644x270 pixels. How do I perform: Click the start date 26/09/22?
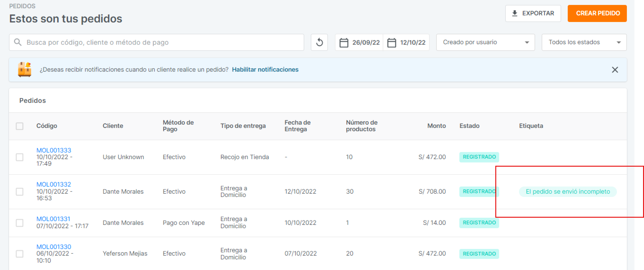366,42
